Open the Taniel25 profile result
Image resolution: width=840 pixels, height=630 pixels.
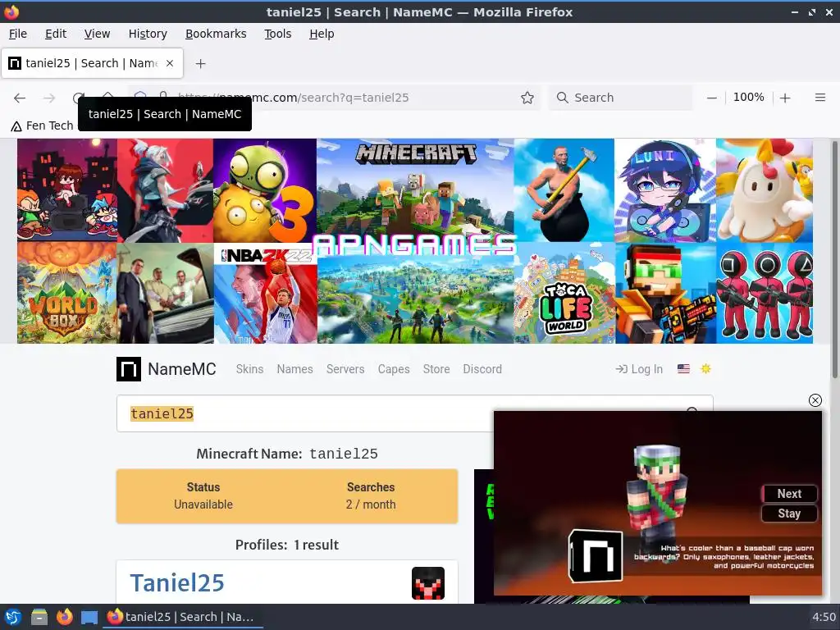(177, 583)
